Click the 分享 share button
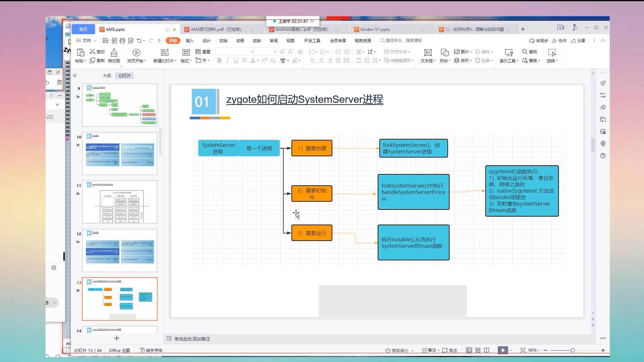The height and width of the screenshot is (362, 644). (x=578, y=41)
